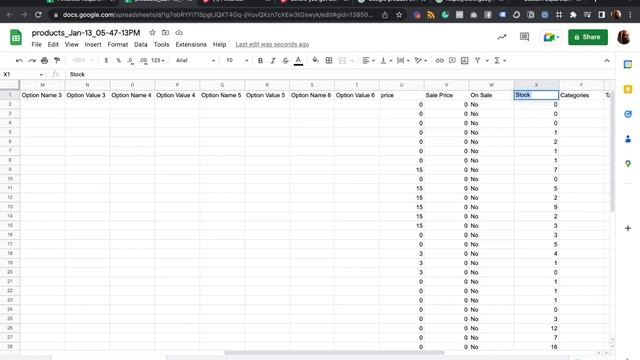The height and width of the screenshot is (360, 640).
Task: Open text rotation dropdown
Action: [420, 60]
